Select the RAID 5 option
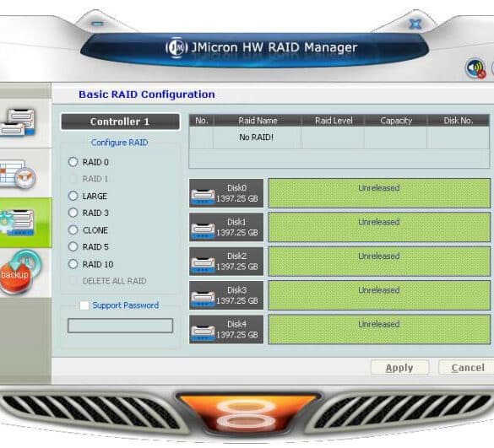494x448 pixels. [73, 246]
